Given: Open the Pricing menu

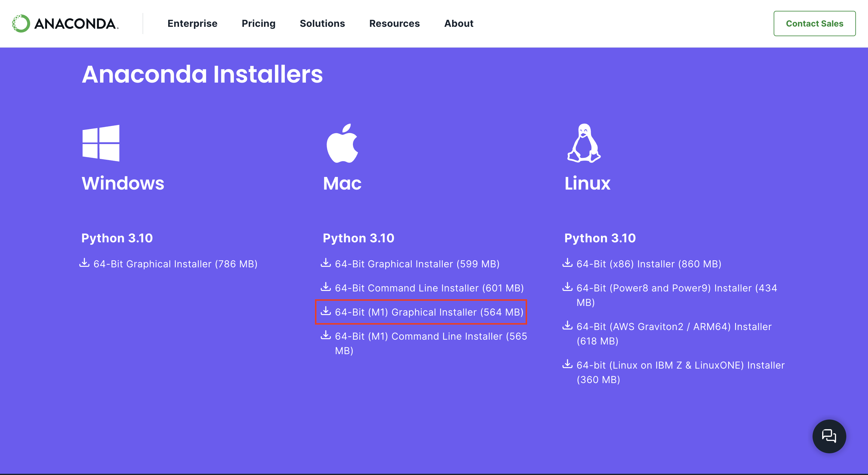Looking at the screenshot, I should (259, 23).
